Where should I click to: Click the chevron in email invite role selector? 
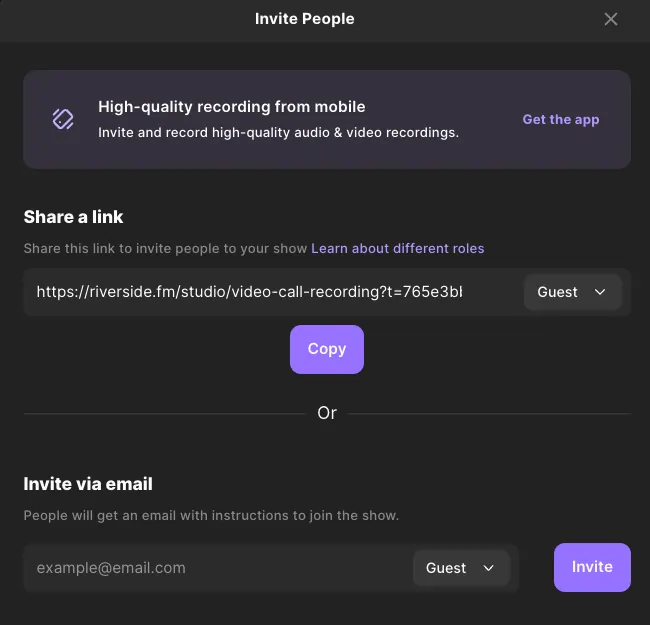click(x=489, y=568)
